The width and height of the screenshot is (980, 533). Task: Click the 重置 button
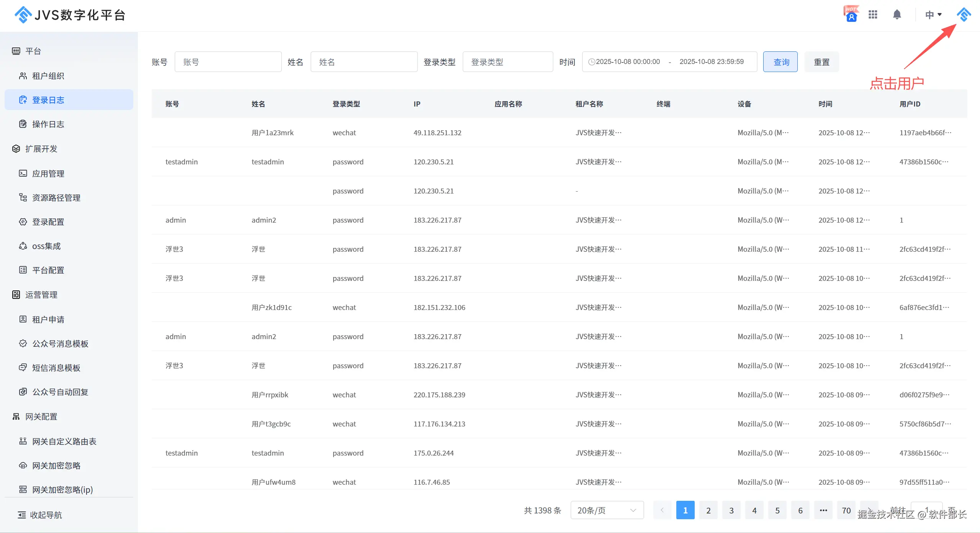pos(821,62)
